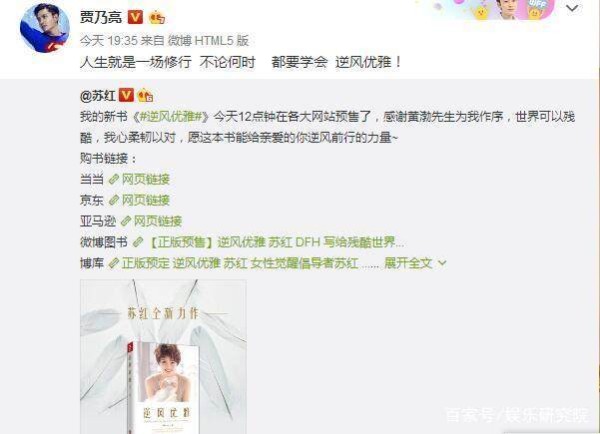Open 贾乃亮's profile avatar

tap(45, 28)
